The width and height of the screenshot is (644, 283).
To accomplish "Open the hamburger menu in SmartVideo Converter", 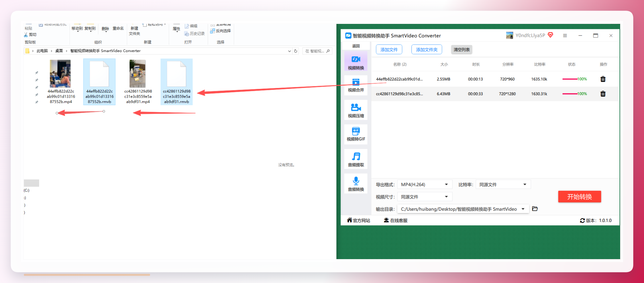I will point(565,35).
